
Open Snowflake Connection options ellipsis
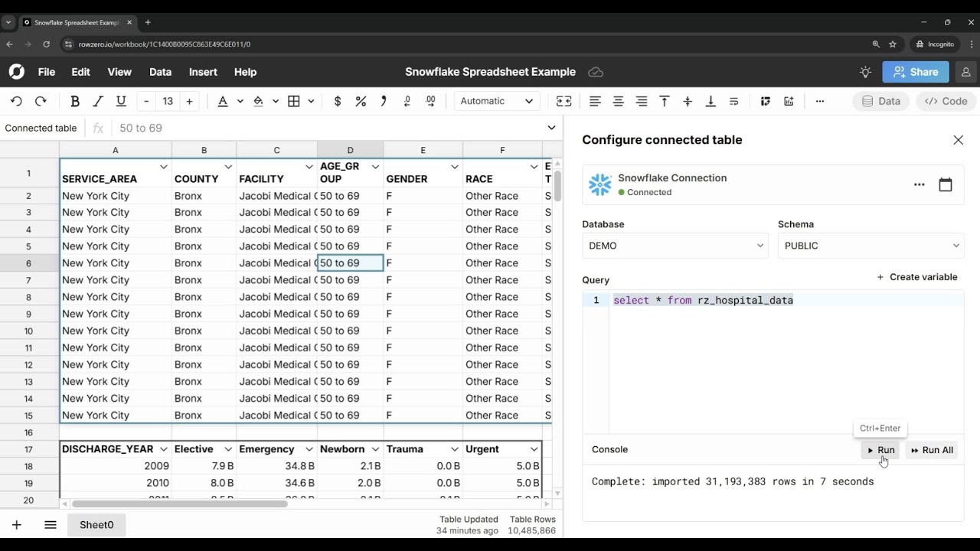pos(919,184)
